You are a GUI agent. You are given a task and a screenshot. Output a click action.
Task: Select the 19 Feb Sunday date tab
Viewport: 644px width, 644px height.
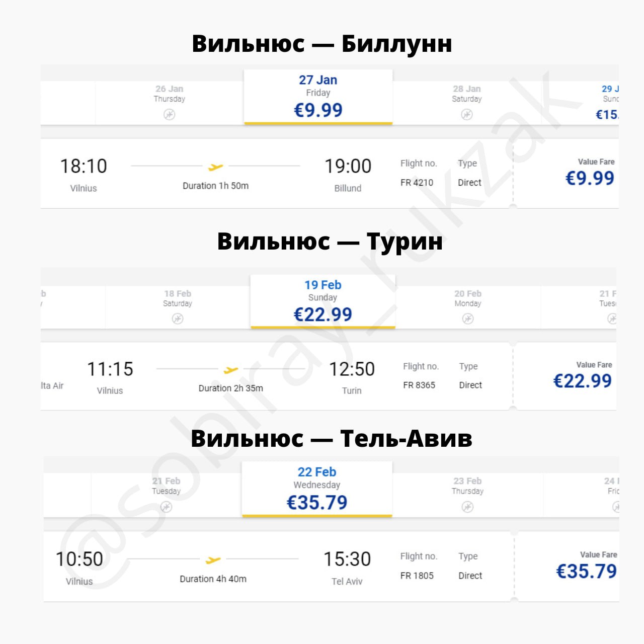tap(323, 301)
